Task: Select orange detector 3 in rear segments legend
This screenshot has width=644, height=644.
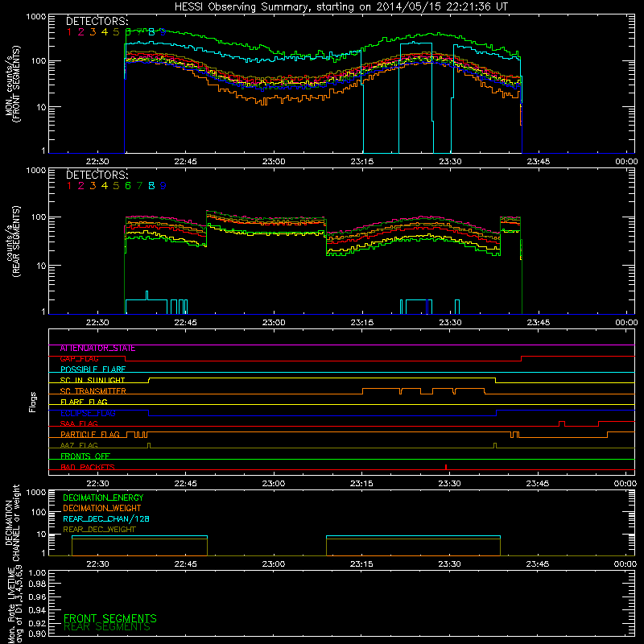Action: [x=93, y=186]
